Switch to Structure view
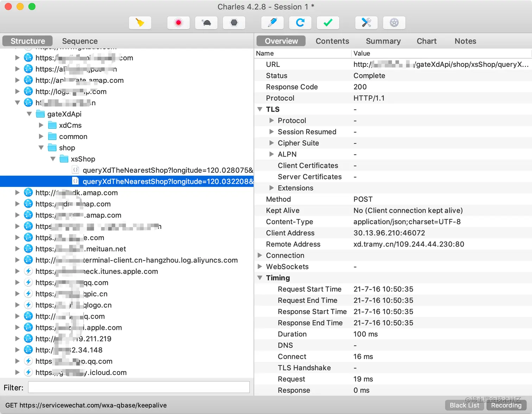This screenshot has width=532, height=414. 28,41
